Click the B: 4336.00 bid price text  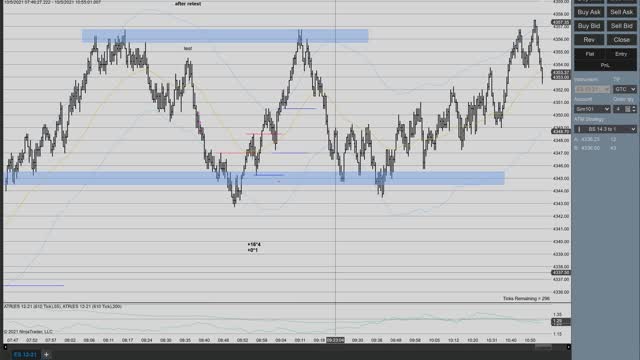pyautogui.click(x=587, y=148)
